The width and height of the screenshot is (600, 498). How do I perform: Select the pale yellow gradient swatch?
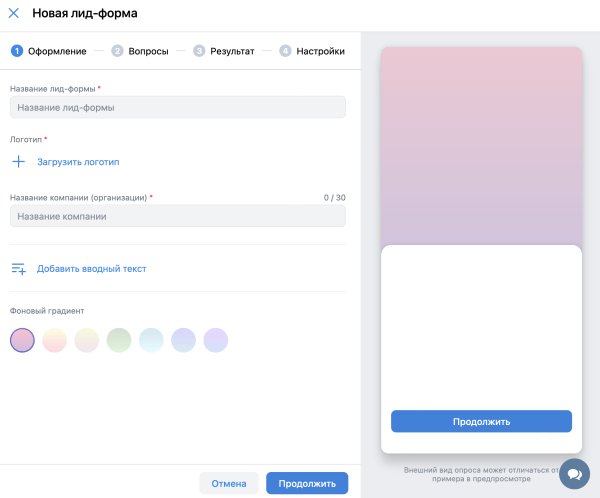pos(87,340)
